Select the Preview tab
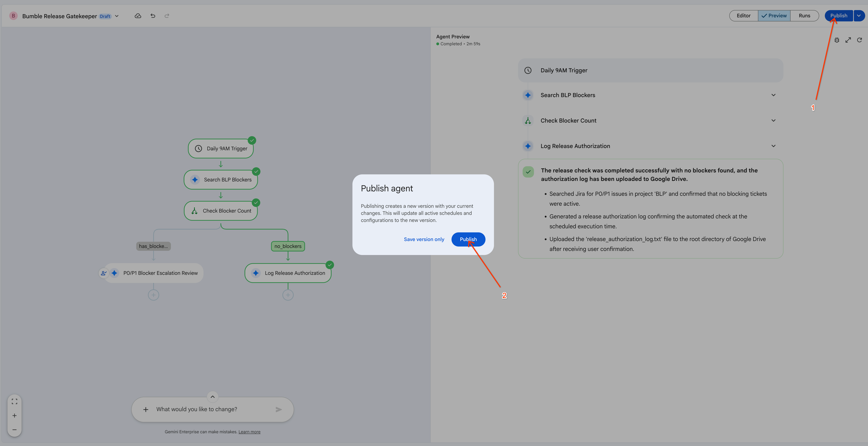Image resolution: width=868 pixels, height=446 pixels. pos(774,16)
